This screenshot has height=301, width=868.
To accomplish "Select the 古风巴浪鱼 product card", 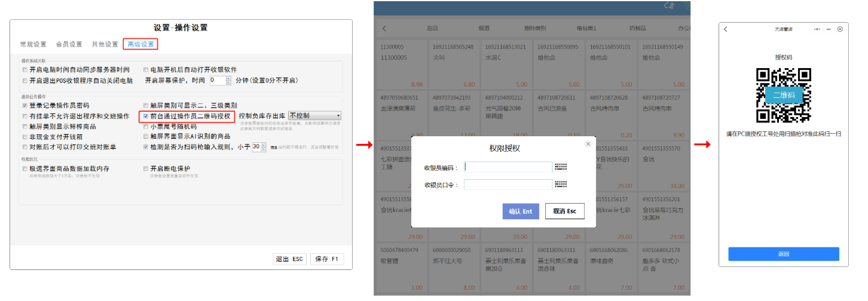I will point(558,115).
